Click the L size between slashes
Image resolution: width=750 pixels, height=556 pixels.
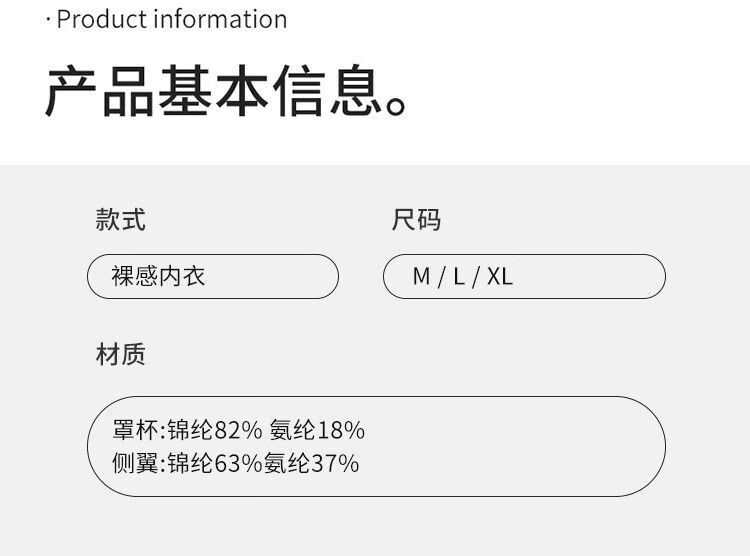click(x=459, y=277)
